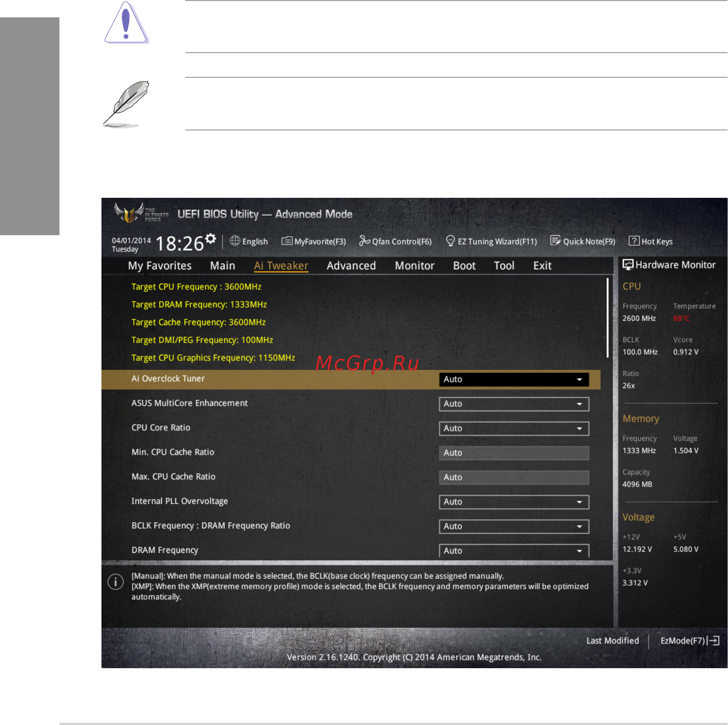This screenshot has width=728, height=725.
Task: Select the CPU Core Ratio label
Action: [x=161, y=428]
